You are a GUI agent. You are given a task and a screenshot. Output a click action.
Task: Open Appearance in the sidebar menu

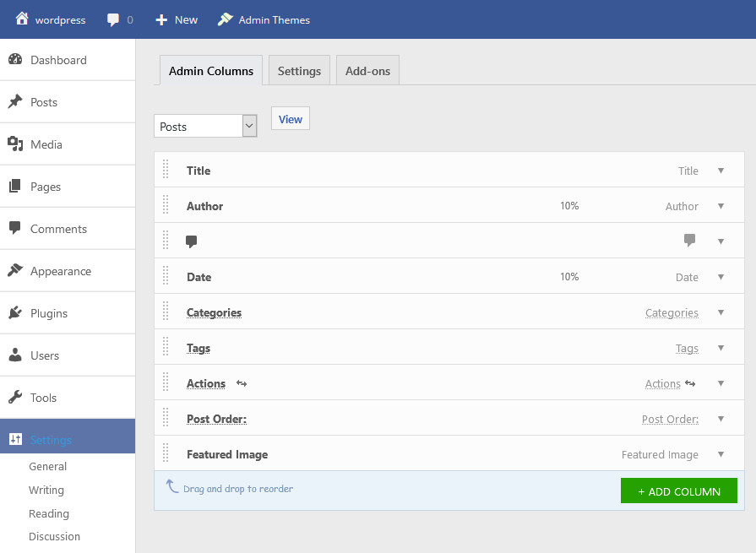[x=60, y=271]
